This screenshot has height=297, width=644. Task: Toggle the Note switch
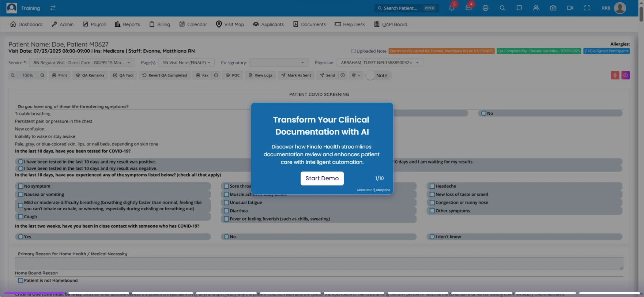pos(371,76)
